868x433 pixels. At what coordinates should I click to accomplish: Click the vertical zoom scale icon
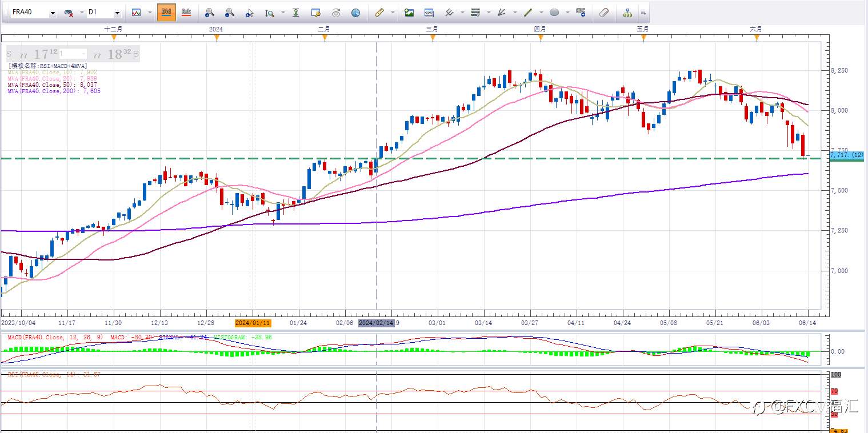(270, 13)
